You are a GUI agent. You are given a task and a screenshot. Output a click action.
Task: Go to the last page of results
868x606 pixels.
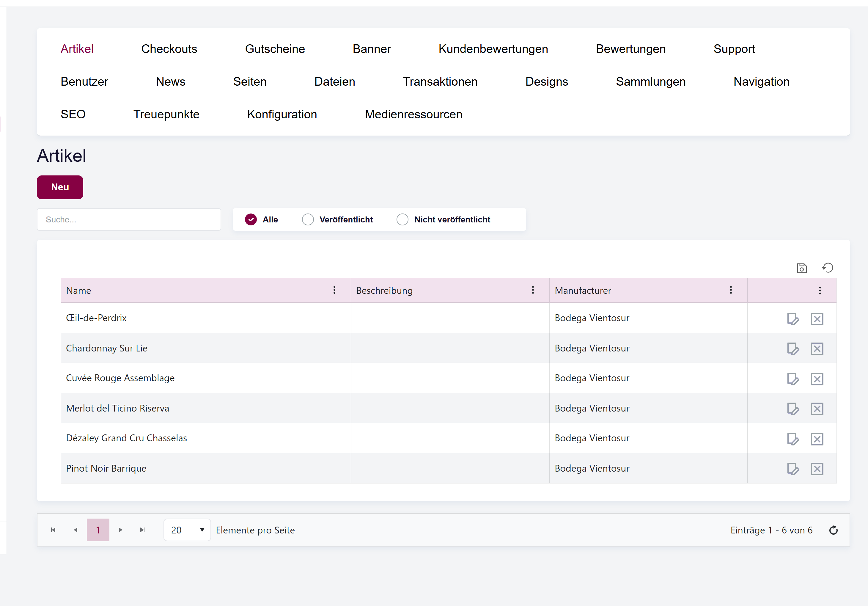coord(142,530)
